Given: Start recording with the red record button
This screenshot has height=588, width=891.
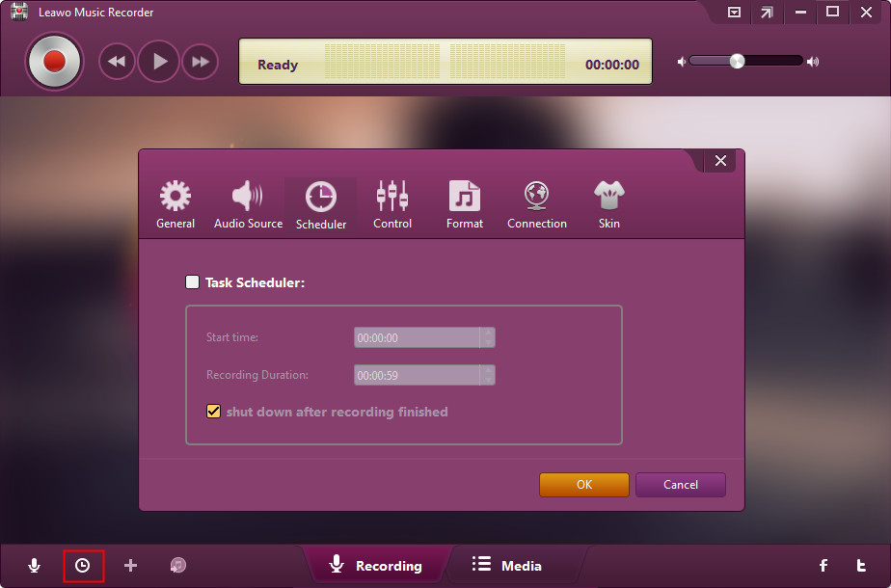Looking at the screenshot, I should (54, 62).
